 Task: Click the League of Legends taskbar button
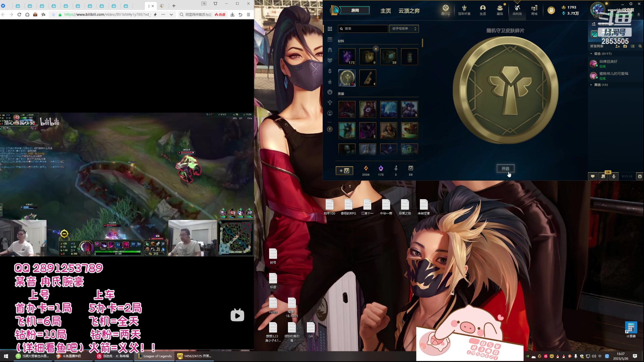(x=155, y=356)
